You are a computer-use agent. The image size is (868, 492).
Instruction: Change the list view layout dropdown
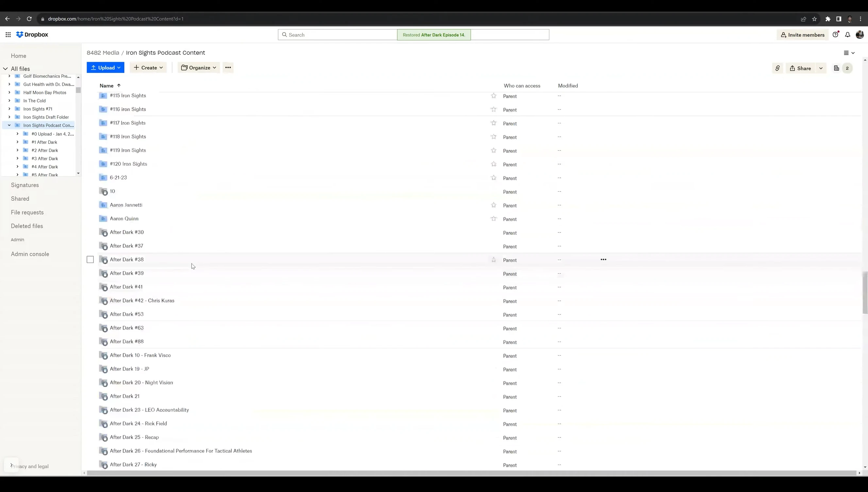pos(849,53)
